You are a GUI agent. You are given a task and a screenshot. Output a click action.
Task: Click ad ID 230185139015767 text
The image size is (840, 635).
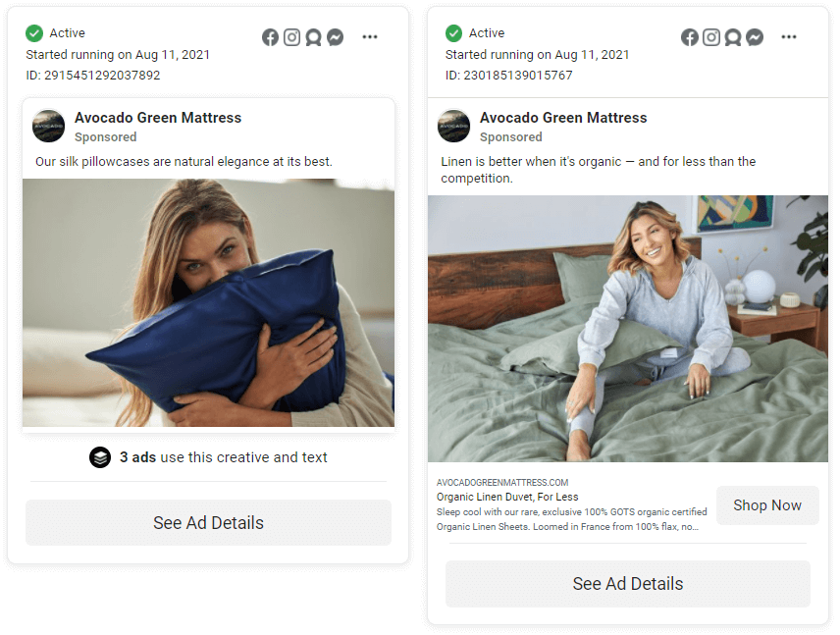509,76
